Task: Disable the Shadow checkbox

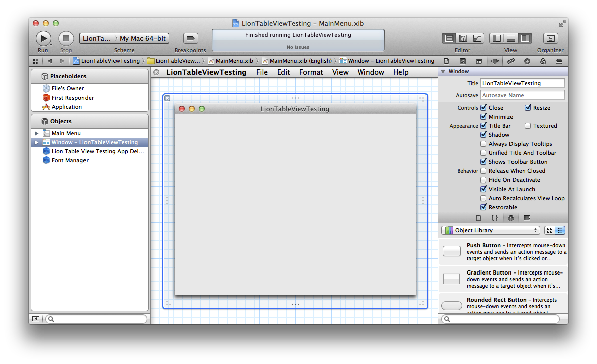Action: 483,135
